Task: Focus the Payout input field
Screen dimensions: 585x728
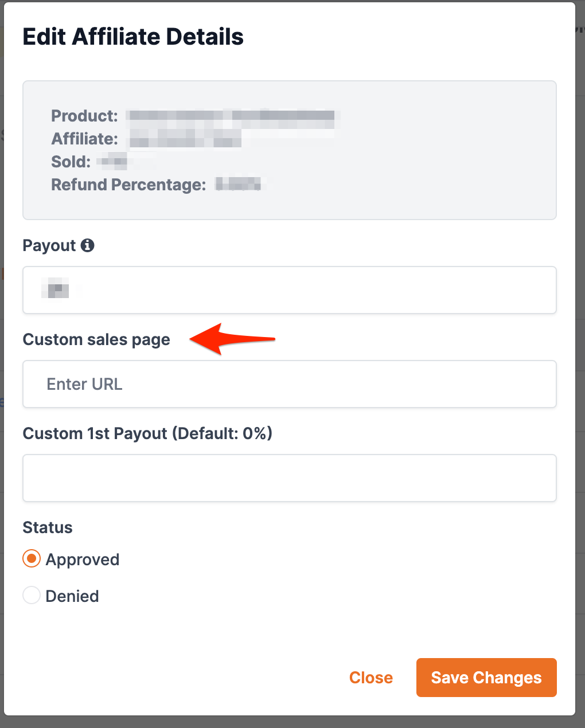Action: pos(289,290)
